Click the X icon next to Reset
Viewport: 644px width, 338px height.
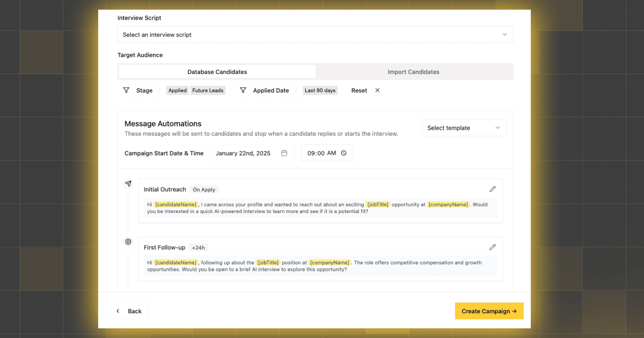pos(377,90)
